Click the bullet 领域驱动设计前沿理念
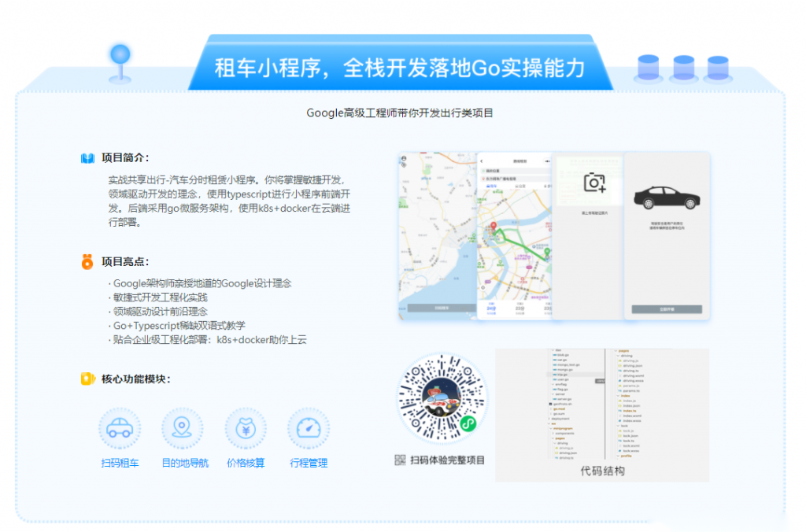This screenshot has width=806, height=532. point(157,312)
